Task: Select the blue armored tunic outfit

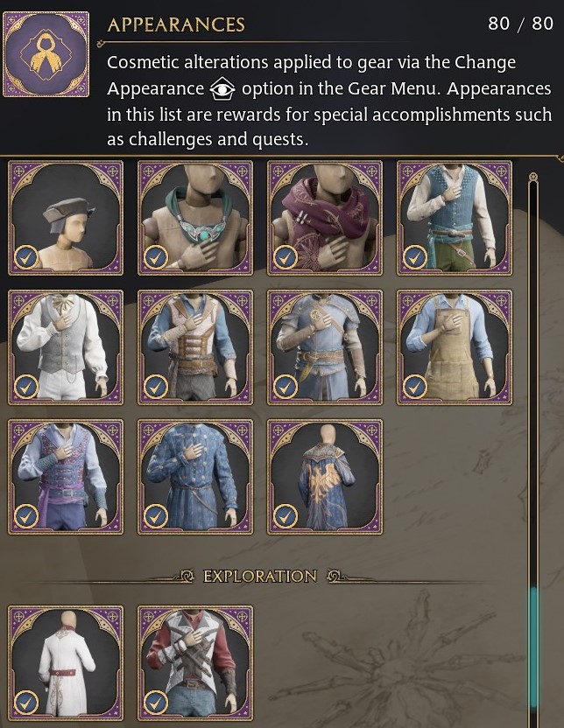Action: [x=325, y=347]
